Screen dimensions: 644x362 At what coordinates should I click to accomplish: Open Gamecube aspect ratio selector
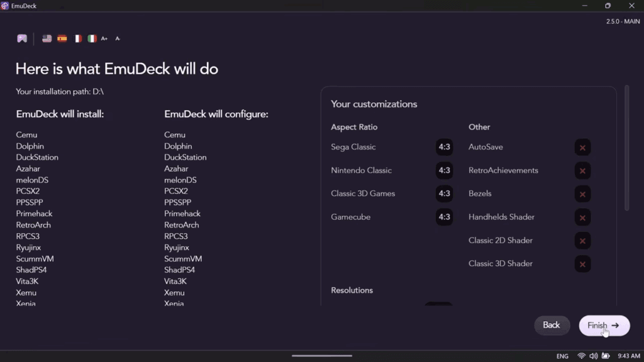point(444,217)
